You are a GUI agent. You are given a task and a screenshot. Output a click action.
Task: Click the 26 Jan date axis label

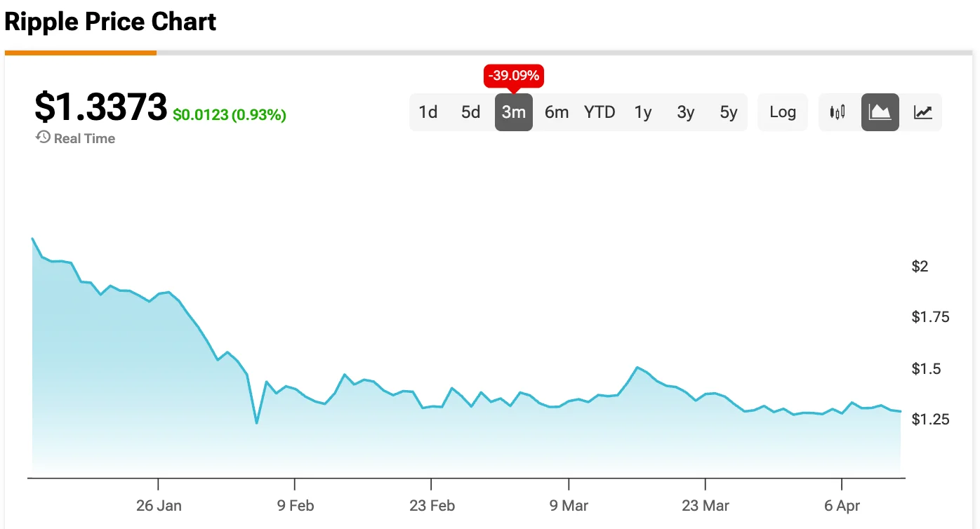click(x=159, y=506)
